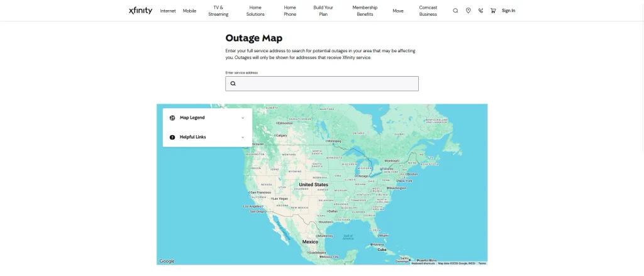The image size is (644, 276).
Task: Click the Houston label on map
Action: click(x=325, y=222)
